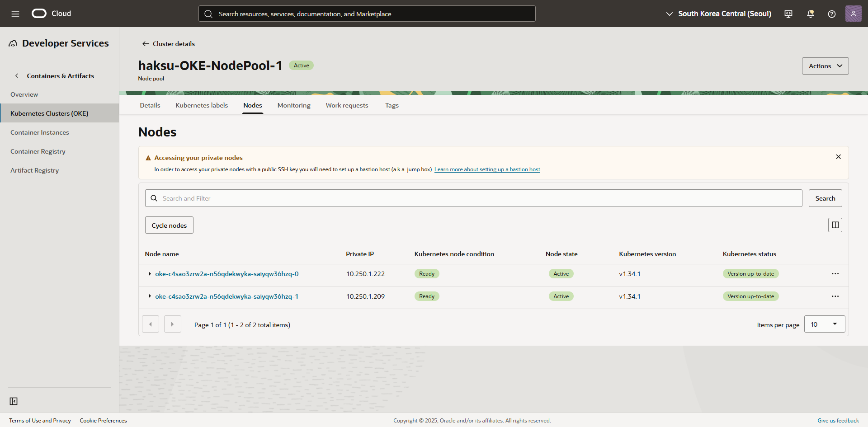Dismiss the private nodes warning banner

[x=838, y=157]
